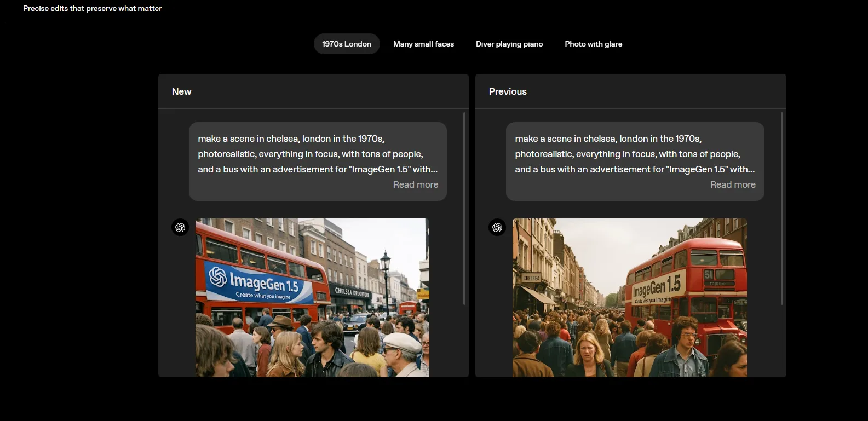Image resolution: width=868 pixels, height=421 pixels.
Task: Click the ChatGPT logo icon in New panel
Action: 180,227
